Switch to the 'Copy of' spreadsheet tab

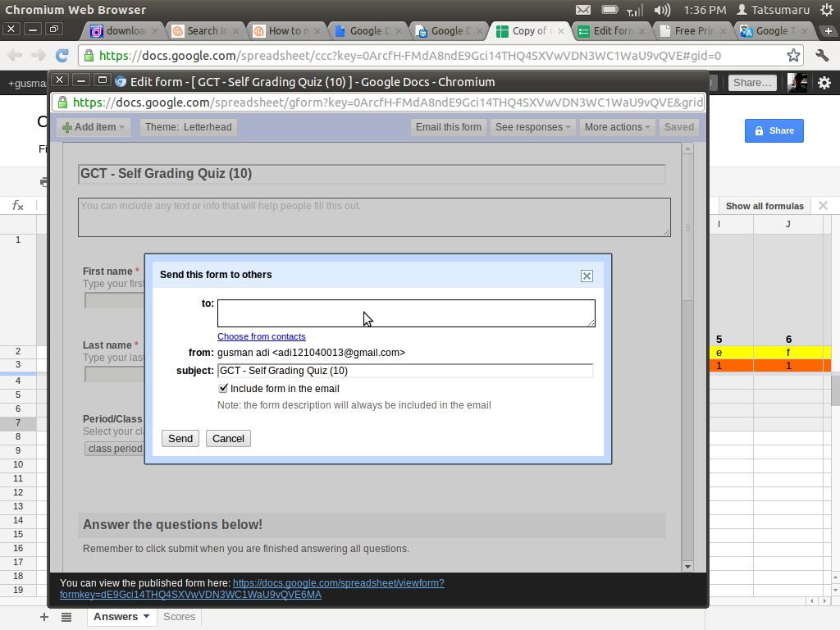pos(529,31)
